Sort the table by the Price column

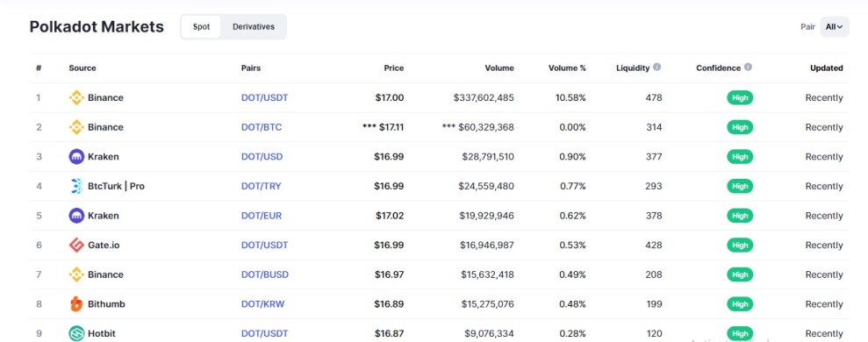394,68
